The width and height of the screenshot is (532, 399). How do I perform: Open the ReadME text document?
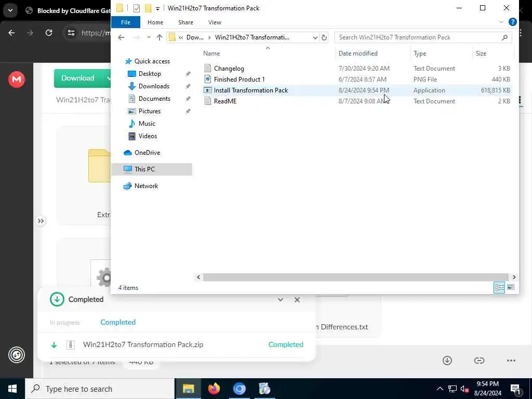click(x=225, y=101)
